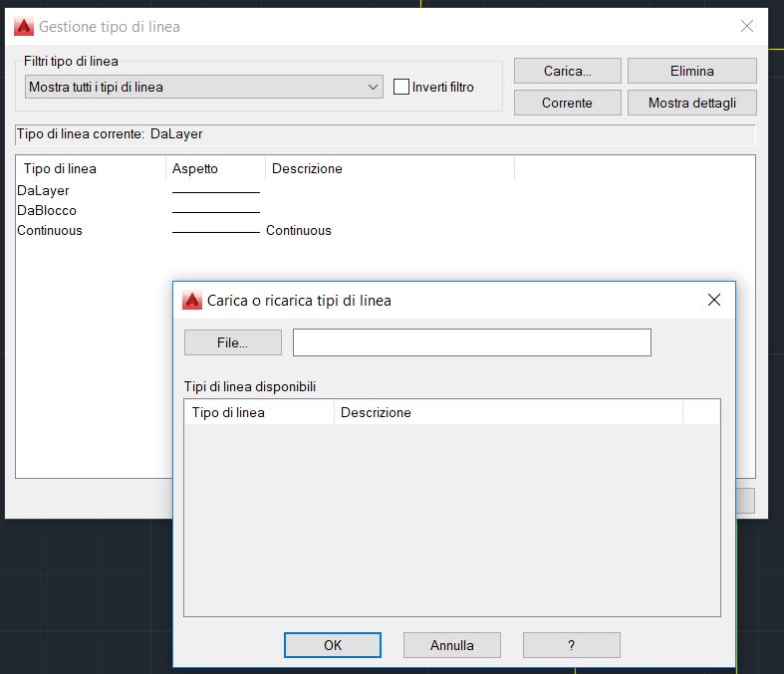Click the Annulla button
This screenshot has height=674, width=784.
[x=452, y=645]
